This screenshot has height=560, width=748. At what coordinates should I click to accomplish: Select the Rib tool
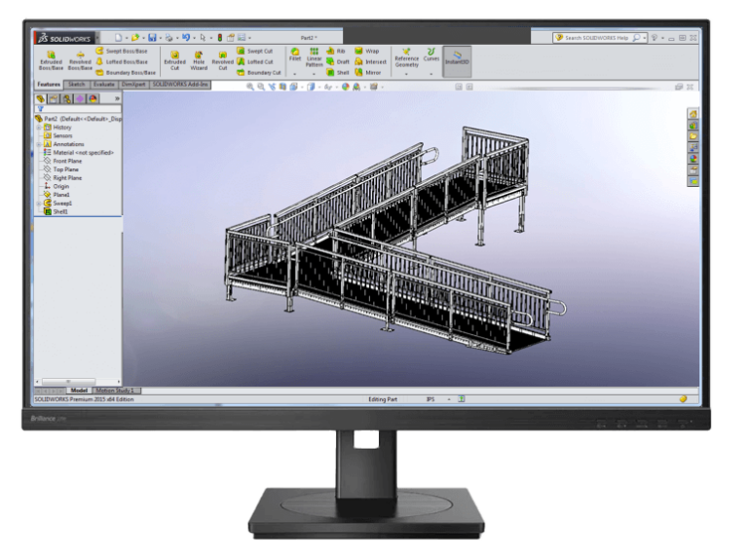pyautogui.click(x=336, y=51)
